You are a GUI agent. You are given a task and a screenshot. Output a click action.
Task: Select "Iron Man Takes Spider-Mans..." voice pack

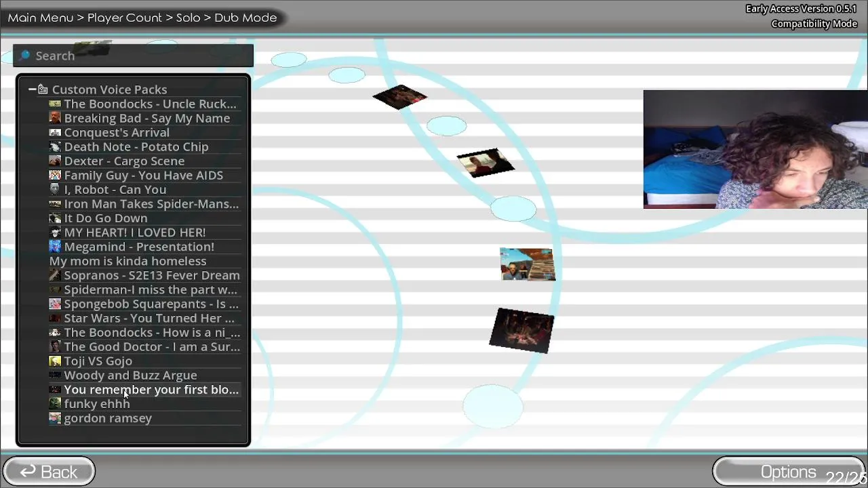click(x=145, y=203)
